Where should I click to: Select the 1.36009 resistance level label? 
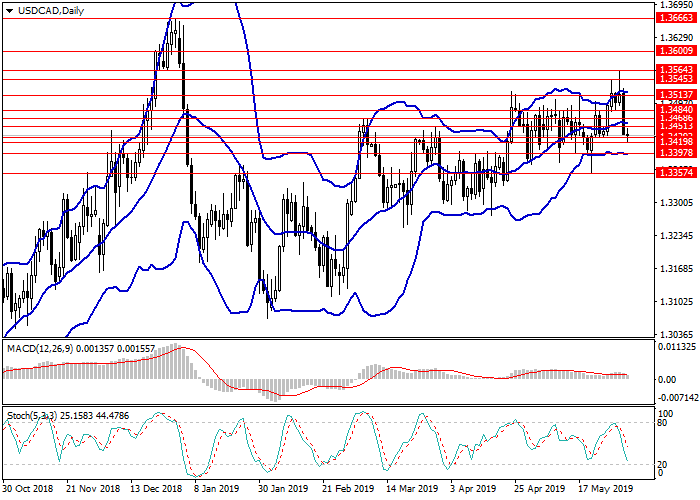pos(675,50)
